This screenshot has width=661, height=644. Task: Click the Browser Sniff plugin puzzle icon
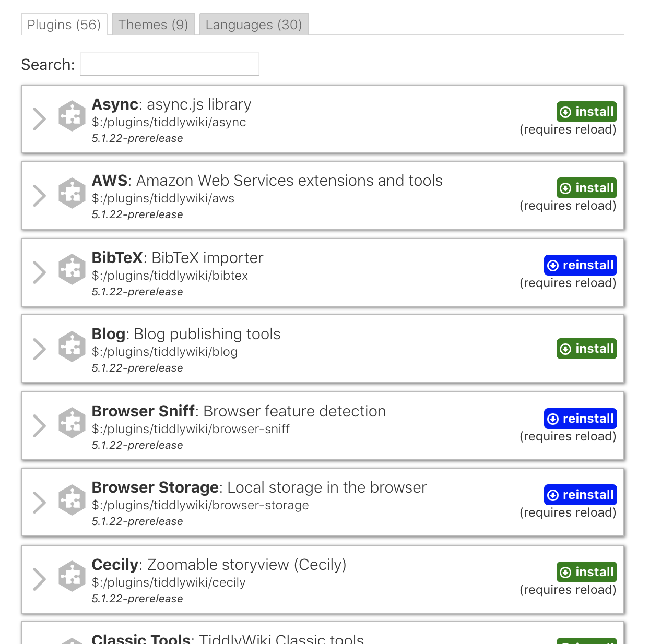click(x=72, y=423)
